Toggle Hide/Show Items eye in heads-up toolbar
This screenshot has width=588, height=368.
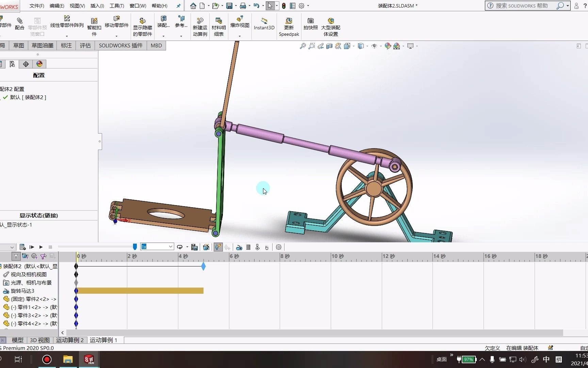click(x=375, y=46)
